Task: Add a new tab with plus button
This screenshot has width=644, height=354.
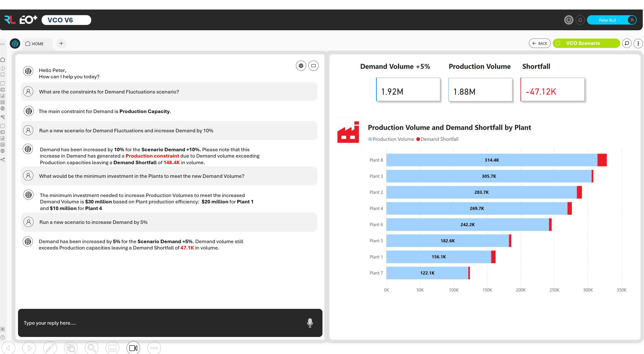Action: [61, 43]
